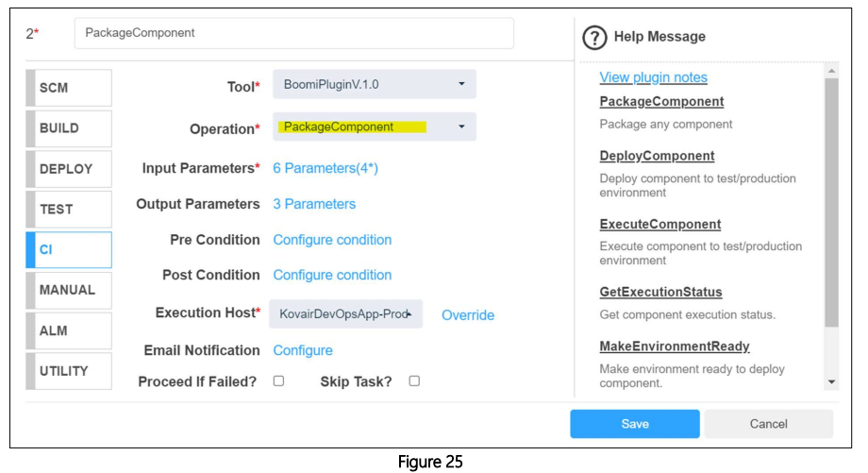
Task: Tick the Skip Task checkbox
Action: point(414,381)
